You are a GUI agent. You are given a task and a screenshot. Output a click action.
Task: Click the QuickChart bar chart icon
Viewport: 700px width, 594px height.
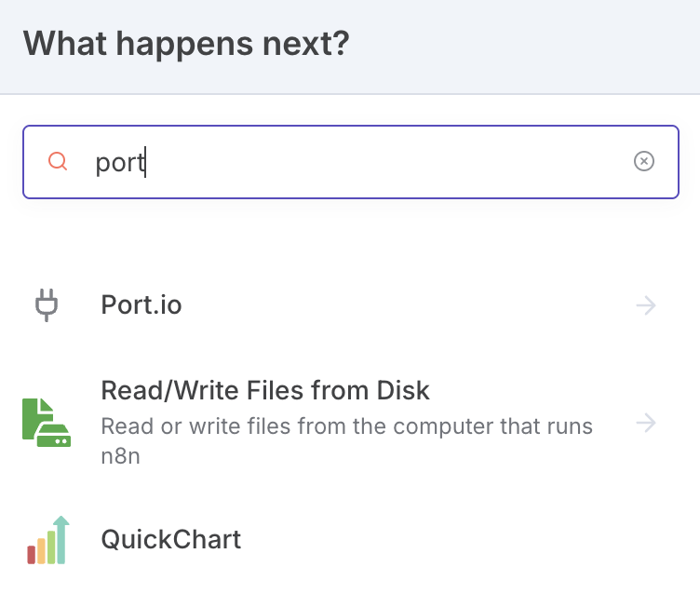tap(47, 540)
